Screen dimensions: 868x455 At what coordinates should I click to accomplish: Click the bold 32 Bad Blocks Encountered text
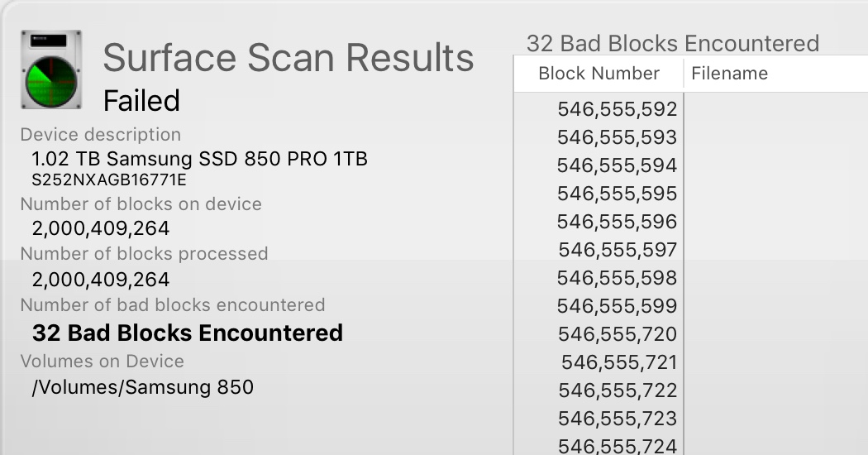pyautogui.click(x=187, y=333)
